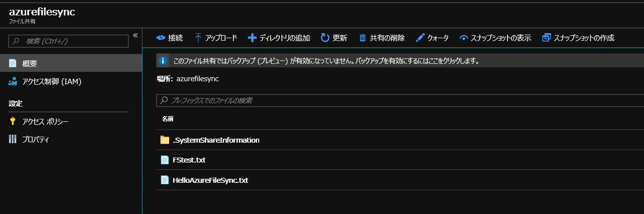Select the HelloAzureFileSync.txt file name

pos(211,180)
